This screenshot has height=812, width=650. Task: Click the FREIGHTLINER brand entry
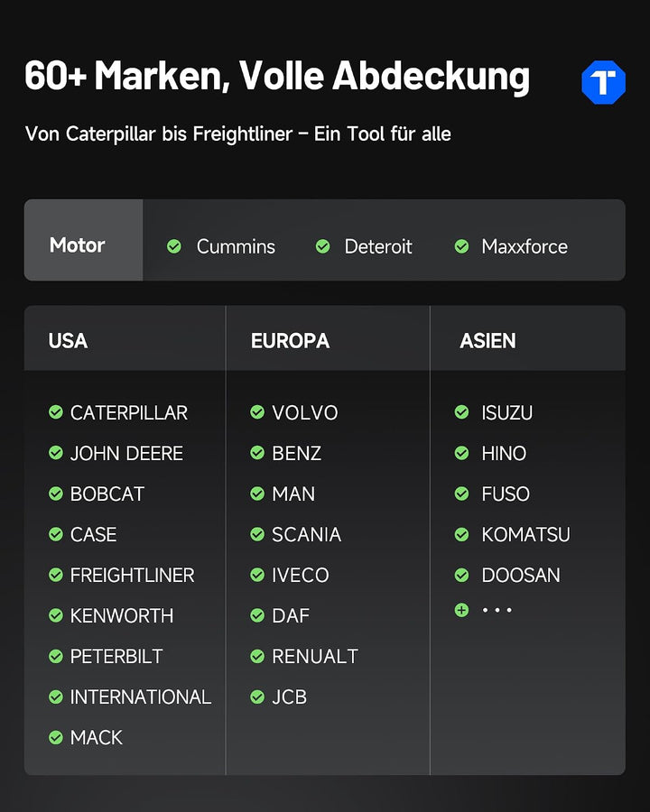(x=132, y=575)
